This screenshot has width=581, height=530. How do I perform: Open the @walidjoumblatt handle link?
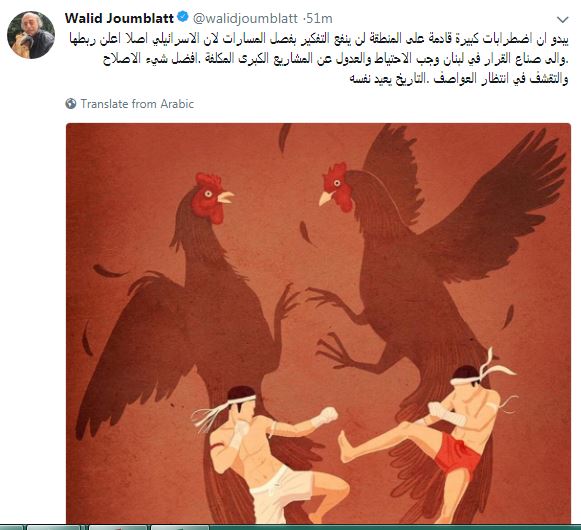click(x=245, y=18)
